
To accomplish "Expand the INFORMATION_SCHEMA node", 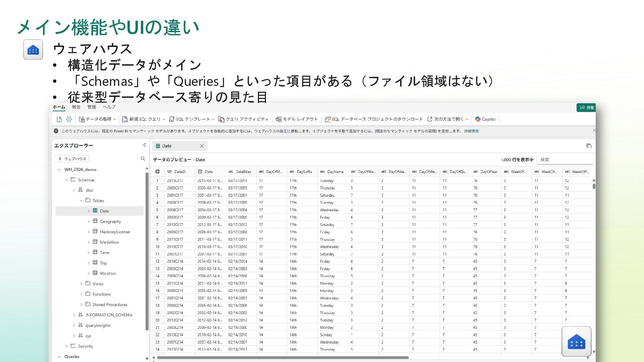I will (x=74, y=315).
